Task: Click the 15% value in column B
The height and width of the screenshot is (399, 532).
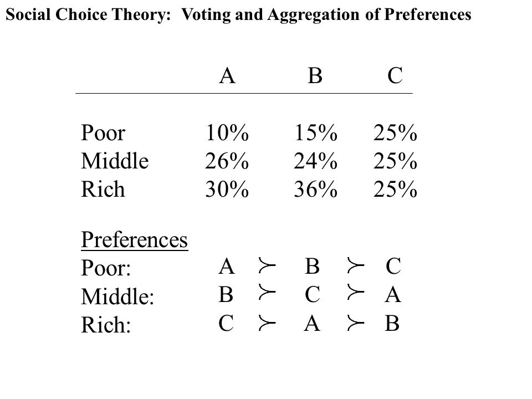Action: (x=315, y=132)
